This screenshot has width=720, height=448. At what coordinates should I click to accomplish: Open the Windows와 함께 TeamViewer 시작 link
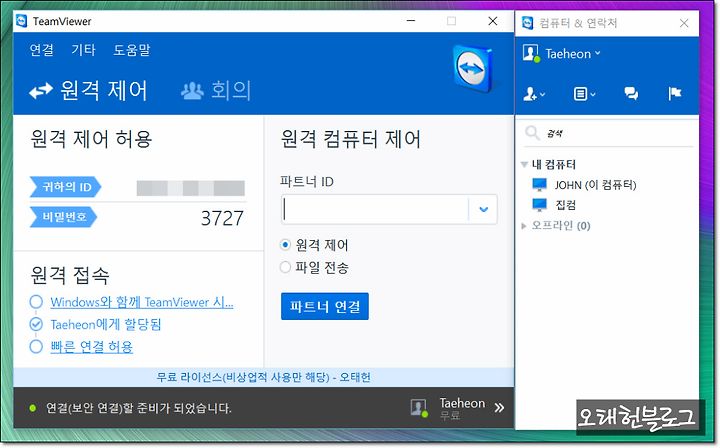[x=142, y=302]
